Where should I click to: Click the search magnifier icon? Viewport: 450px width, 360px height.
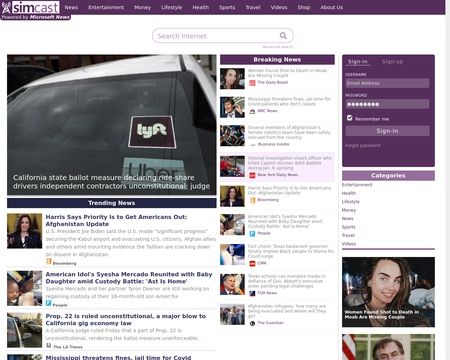click(283, 36)
